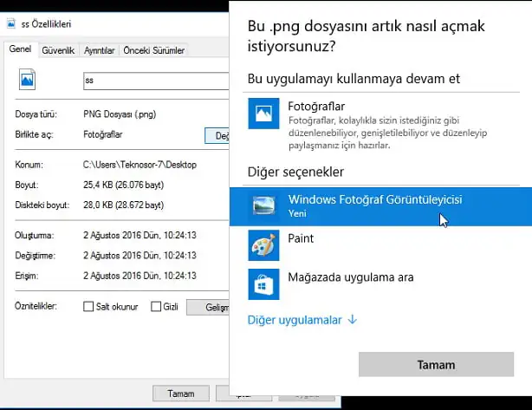The height and width of the screenshot is (410, 532).
Task: Click the Erişim date value
Action: pos(139,276)
